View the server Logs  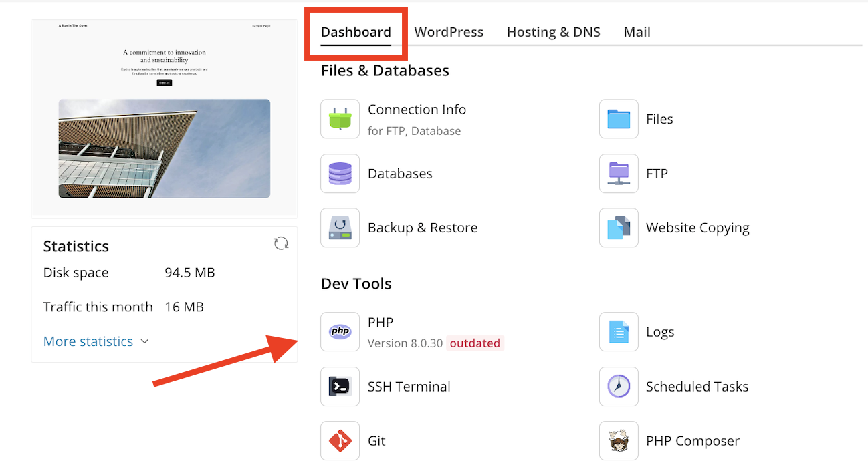pos(660,332)
